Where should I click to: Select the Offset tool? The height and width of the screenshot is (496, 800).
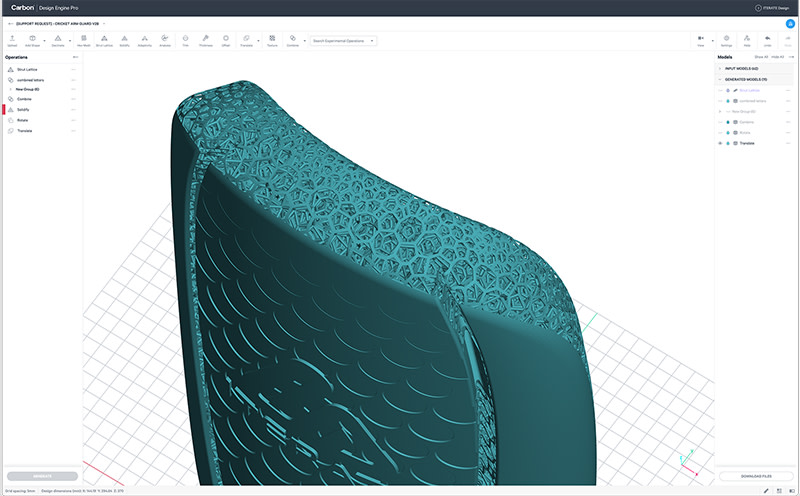coord(226,41)
